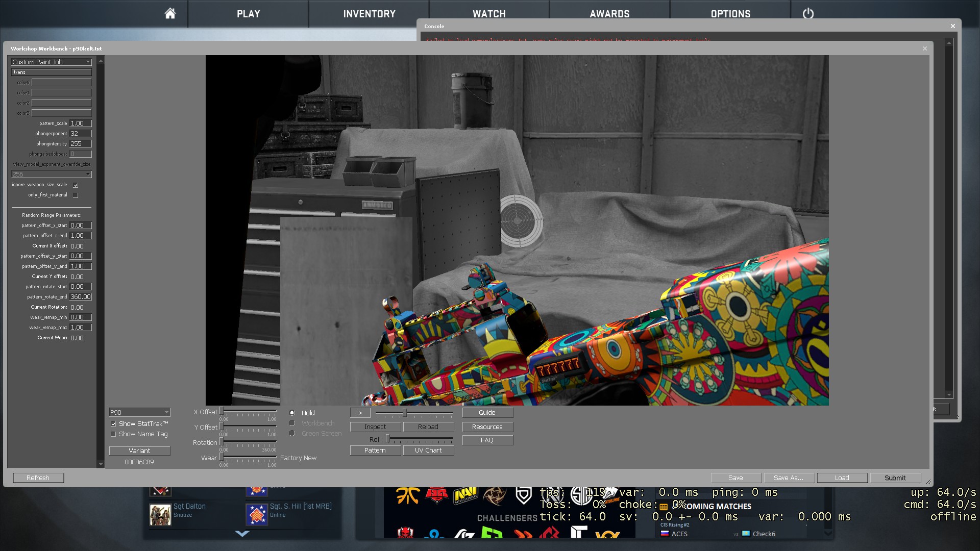
Task: Click the Reload button
Action: point(428,427)
